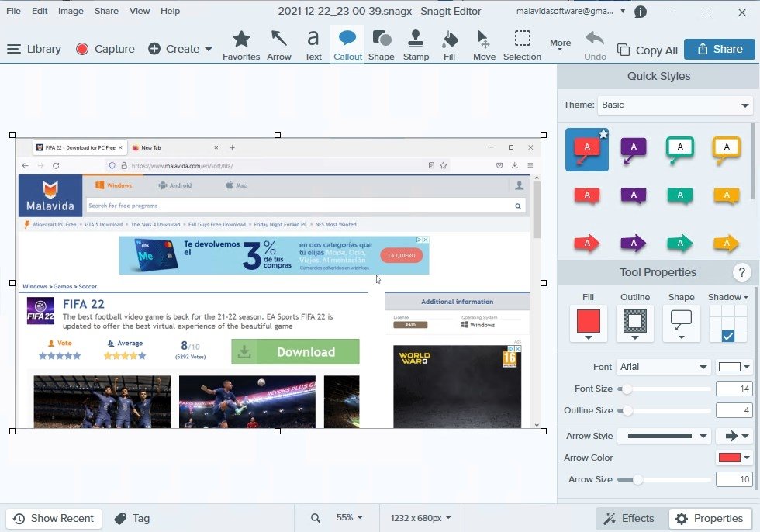The width and height of the screenshot is (760, 532).
Task: Click the Font Size slider handle
Action: [627, 389]
